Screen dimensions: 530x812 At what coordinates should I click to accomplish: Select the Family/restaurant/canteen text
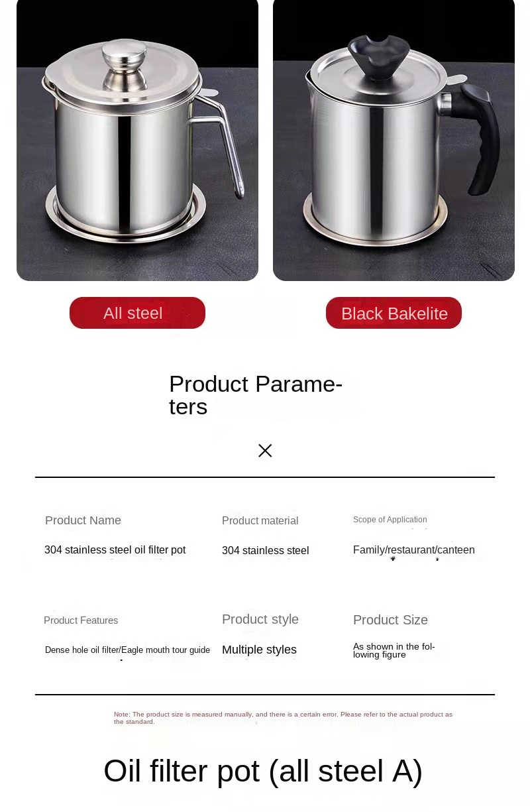413,550
